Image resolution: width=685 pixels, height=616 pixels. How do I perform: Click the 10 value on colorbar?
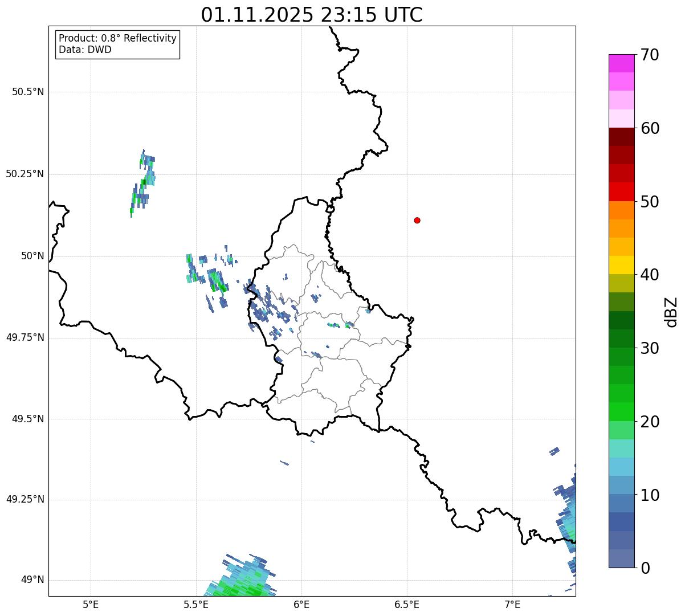[x=650, y=495]
